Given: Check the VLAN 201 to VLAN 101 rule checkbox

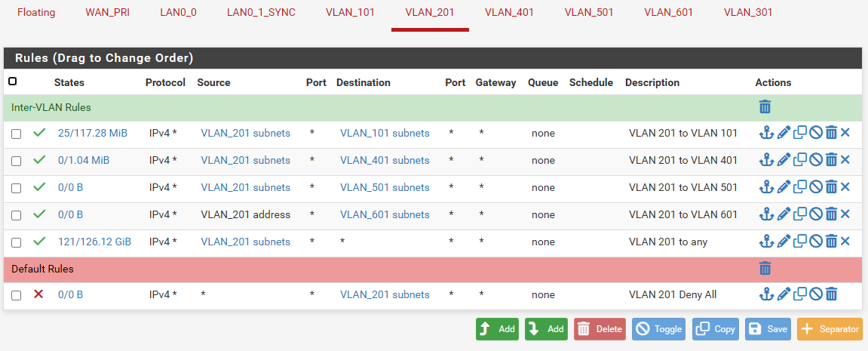Looking at the screenshot, I should (17, 134).
